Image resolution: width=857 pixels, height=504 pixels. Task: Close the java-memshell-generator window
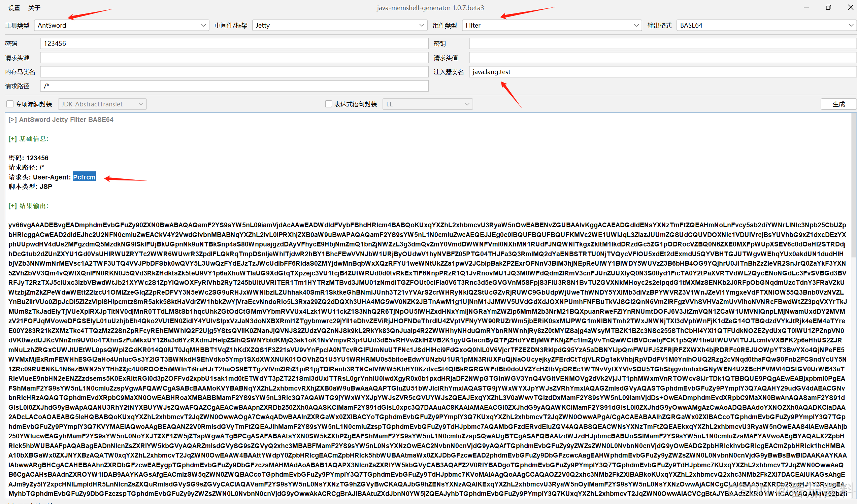point(850,7)
